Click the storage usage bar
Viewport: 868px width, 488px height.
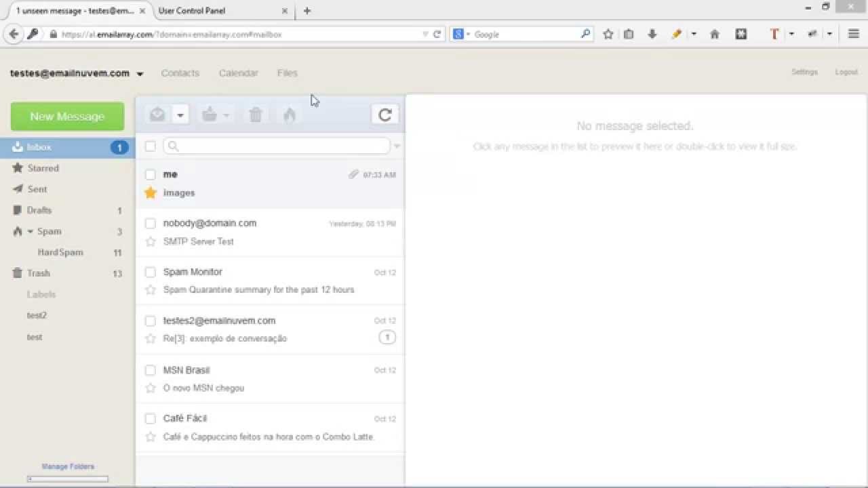tap(68, 479)
